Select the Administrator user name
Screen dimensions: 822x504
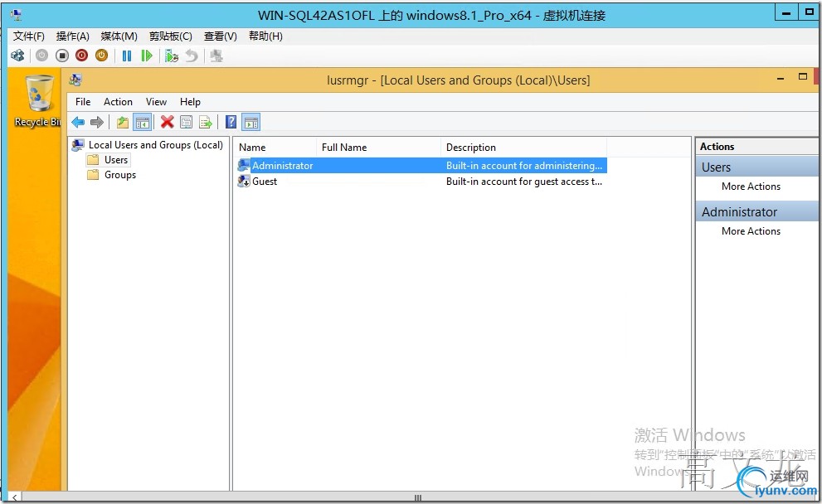(x=283, y=166)
